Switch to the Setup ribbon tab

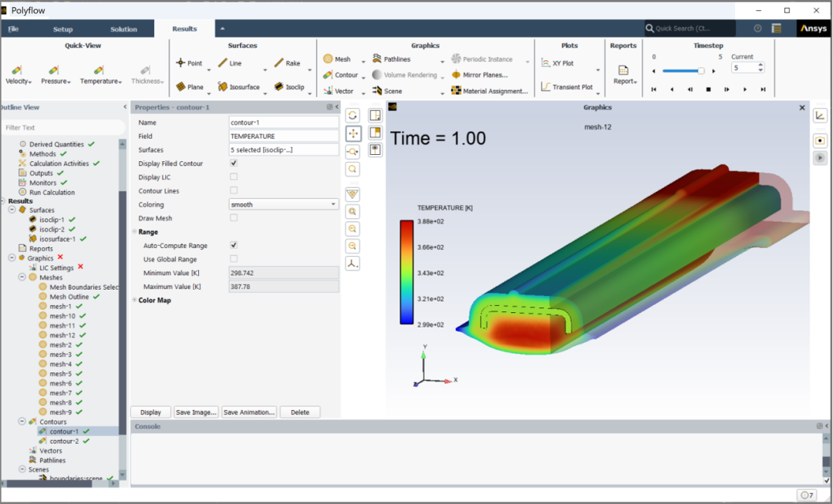coord(62,29)
